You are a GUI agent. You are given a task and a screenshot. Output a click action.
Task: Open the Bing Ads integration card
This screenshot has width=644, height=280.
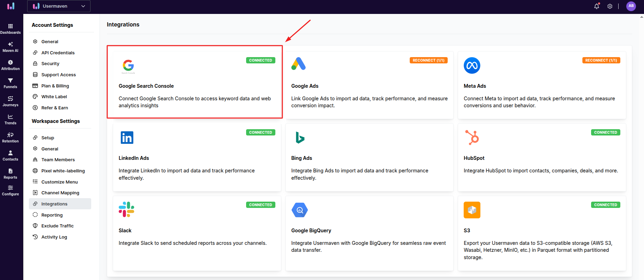369,158
